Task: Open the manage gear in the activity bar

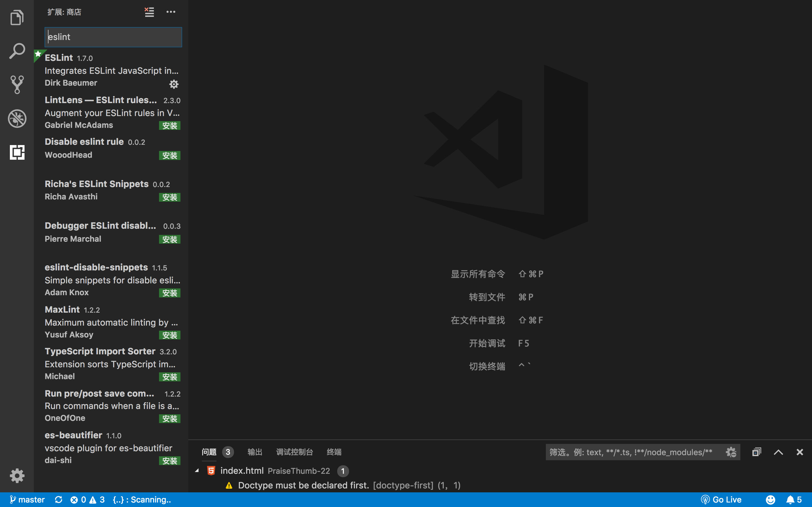Action: click(17, 475)
